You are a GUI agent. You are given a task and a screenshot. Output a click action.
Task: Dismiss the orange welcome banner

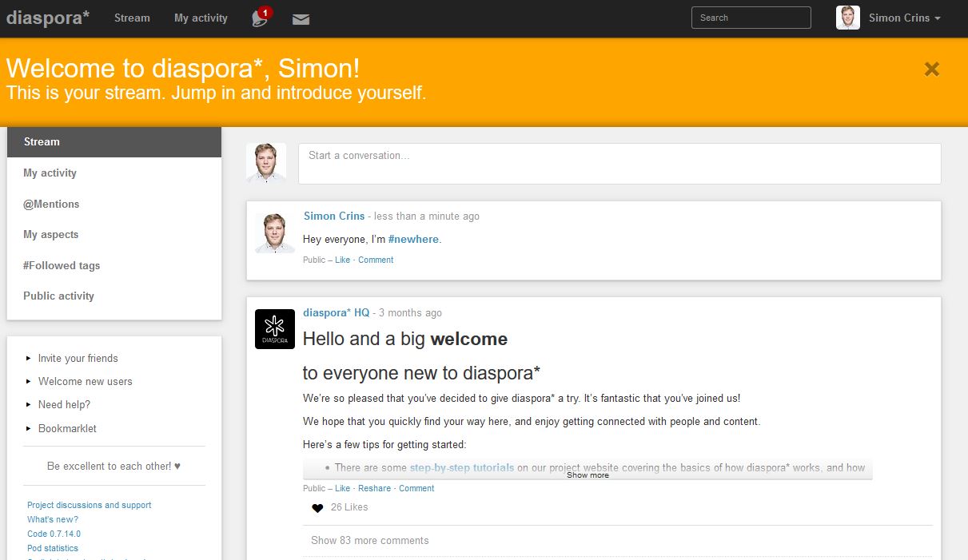click(x=931, y=70)
